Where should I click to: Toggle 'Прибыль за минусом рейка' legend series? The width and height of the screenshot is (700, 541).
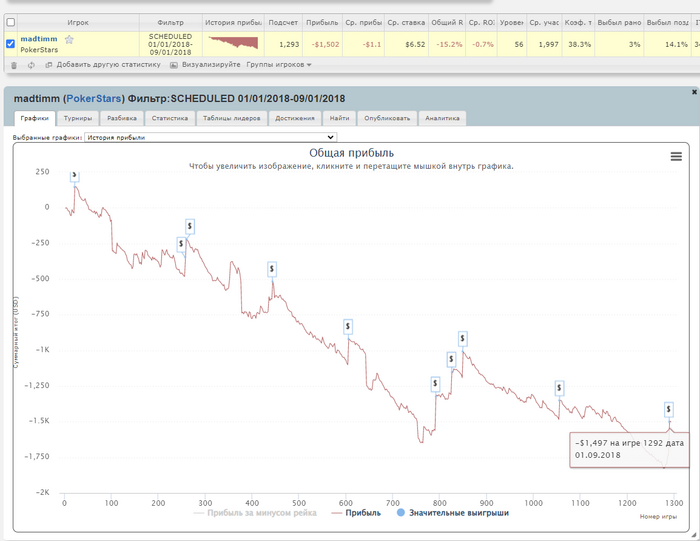click(x=255, y=513)
